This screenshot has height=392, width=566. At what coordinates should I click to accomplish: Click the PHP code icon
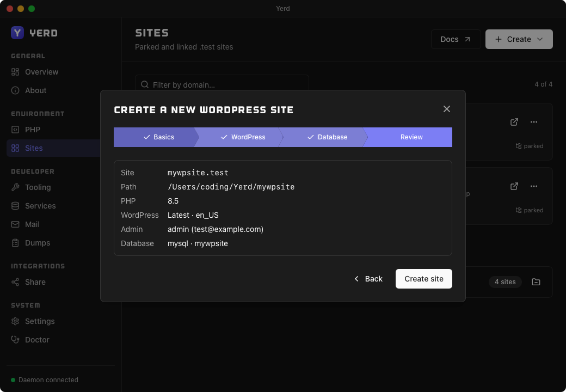tap(15, 130)
